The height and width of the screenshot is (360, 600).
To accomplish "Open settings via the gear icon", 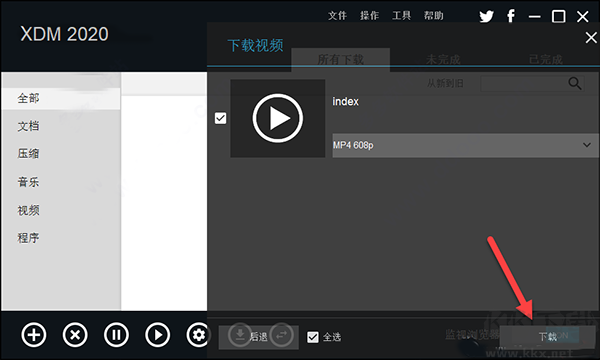I will pos(197,335).
